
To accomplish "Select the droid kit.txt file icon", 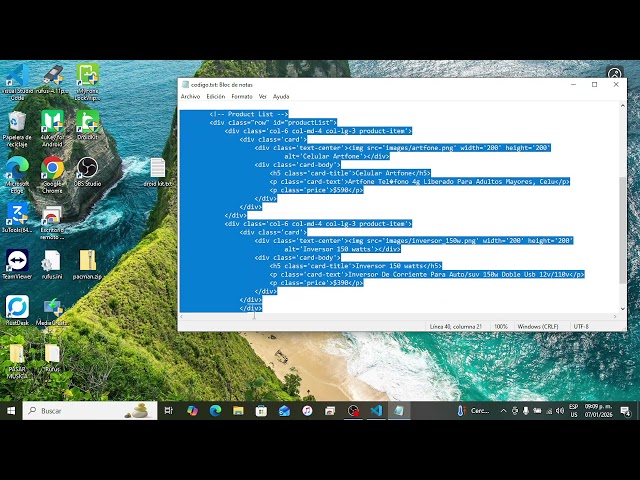I will [x=158, y=172].
